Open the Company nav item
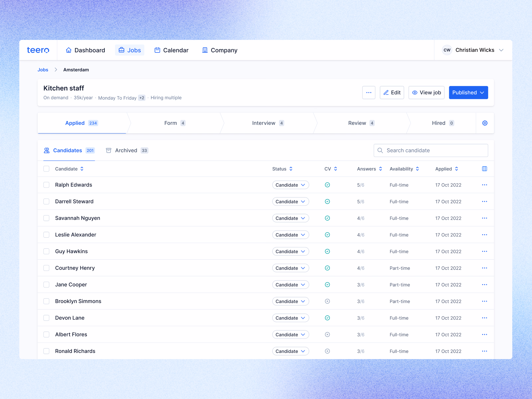The height and width of the screenshot is (399, 532). (x=220, y=50)
